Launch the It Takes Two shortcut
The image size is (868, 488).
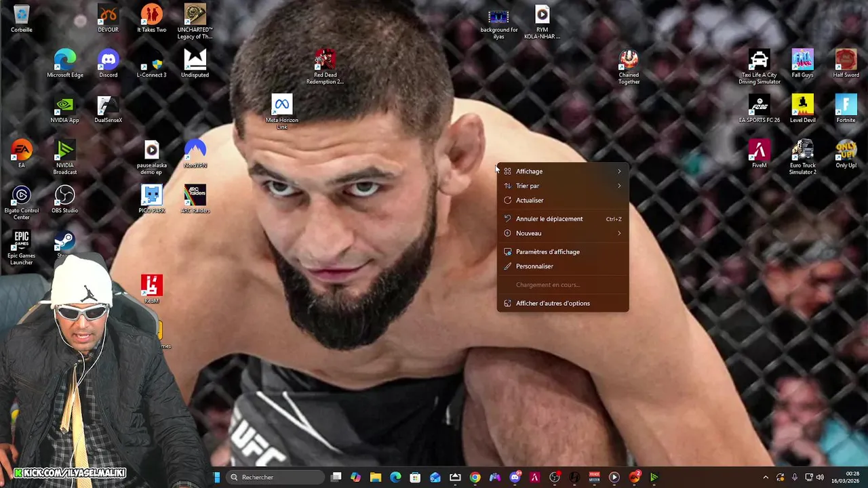click(x=151, y=18)
